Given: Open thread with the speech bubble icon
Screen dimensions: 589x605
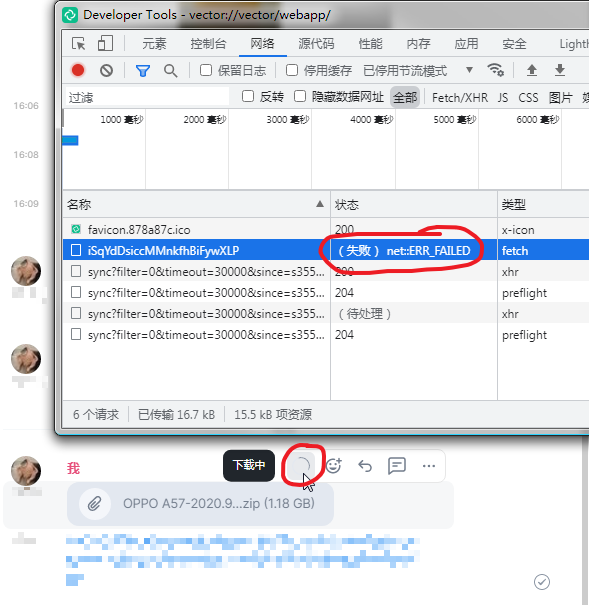Looking at the screenshot, I should coord(397,466).
